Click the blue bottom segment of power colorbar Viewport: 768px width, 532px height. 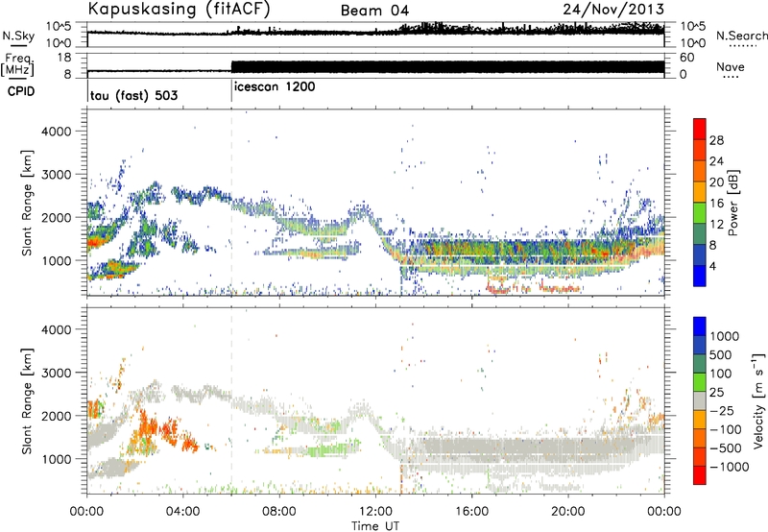(700, 276)
